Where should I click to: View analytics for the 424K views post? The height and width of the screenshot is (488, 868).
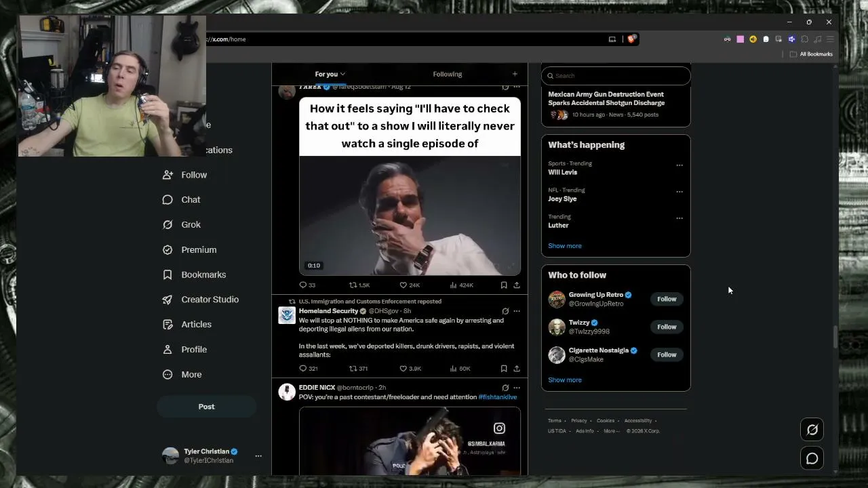coord(461,285)
